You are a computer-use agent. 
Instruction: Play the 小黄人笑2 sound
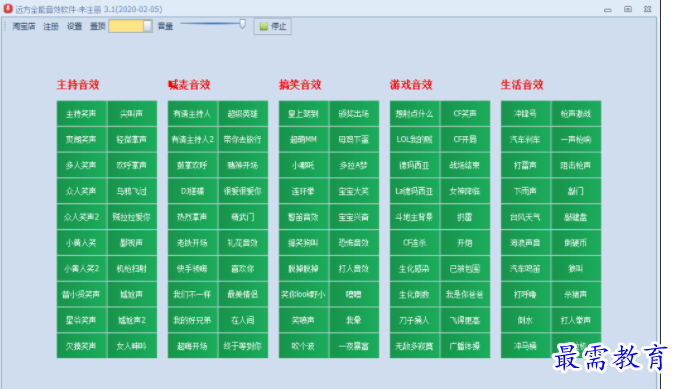pyautogui.click(x=81, y=269)
